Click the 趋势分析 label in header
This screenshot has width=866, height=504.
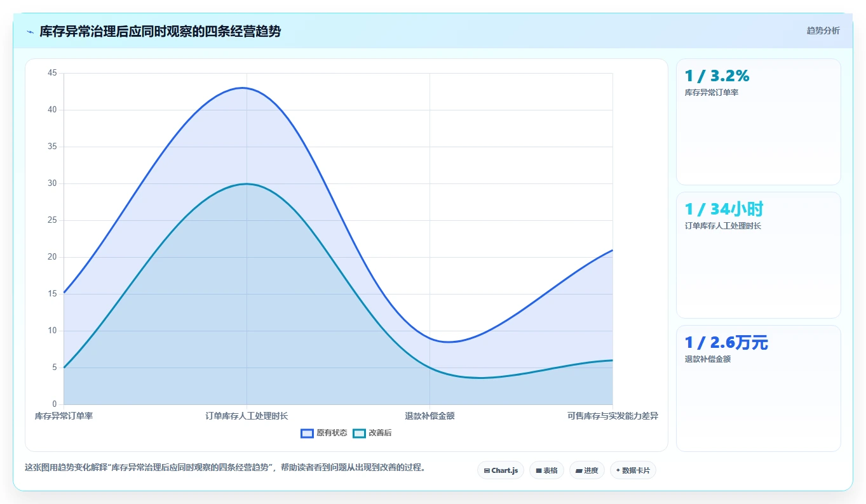(823, 30)
